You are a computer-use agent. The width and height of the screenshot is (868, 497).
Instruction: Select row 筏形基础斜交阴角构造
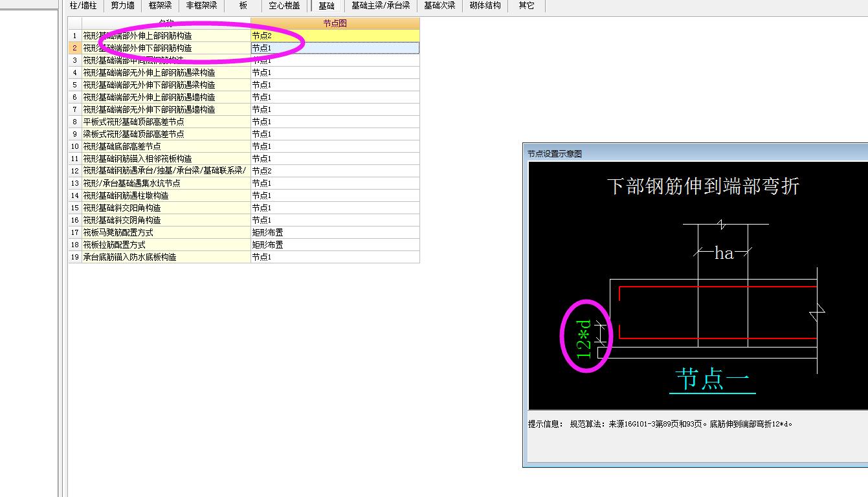(x=166, y=220)
